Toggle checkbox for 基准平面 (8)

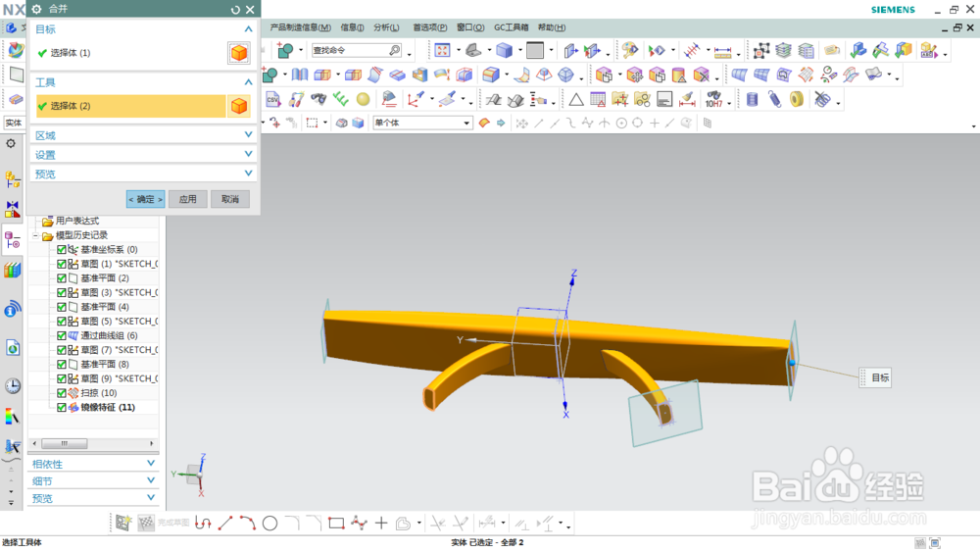point(61,364)
